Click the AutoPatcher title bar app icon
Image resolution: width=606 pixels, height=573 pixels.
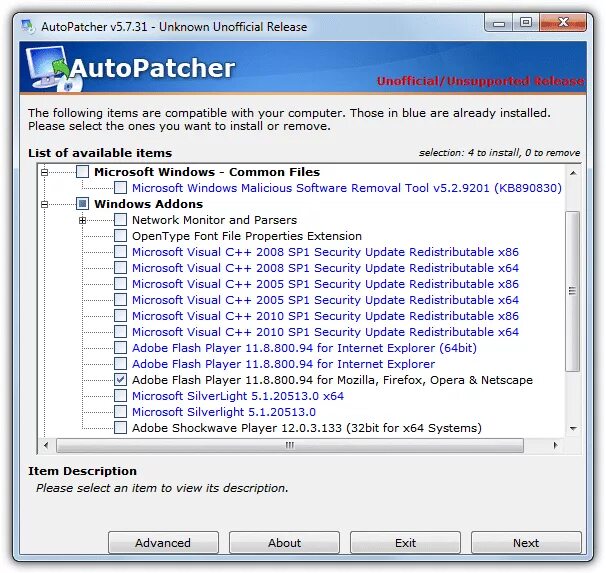(x=28, y=26)
